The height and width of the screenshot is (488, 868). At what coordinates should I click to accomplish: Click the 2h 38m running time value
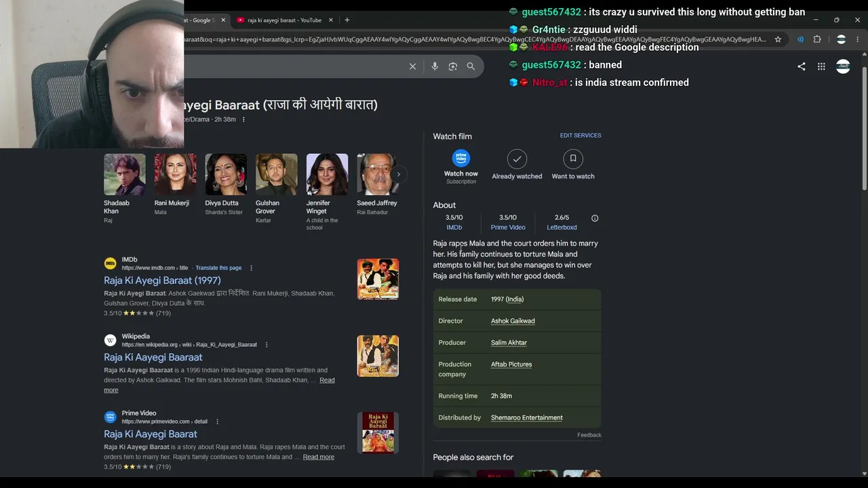[x=501, y=396]
